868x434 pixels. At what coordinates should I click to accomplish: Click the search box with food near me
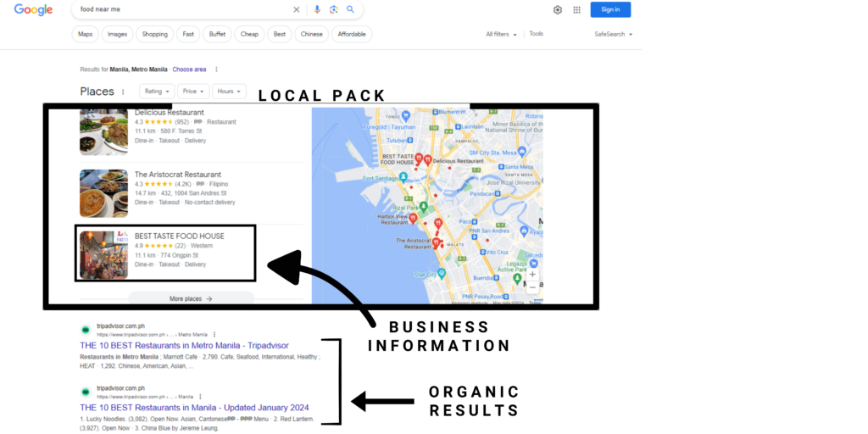point(182,9)
